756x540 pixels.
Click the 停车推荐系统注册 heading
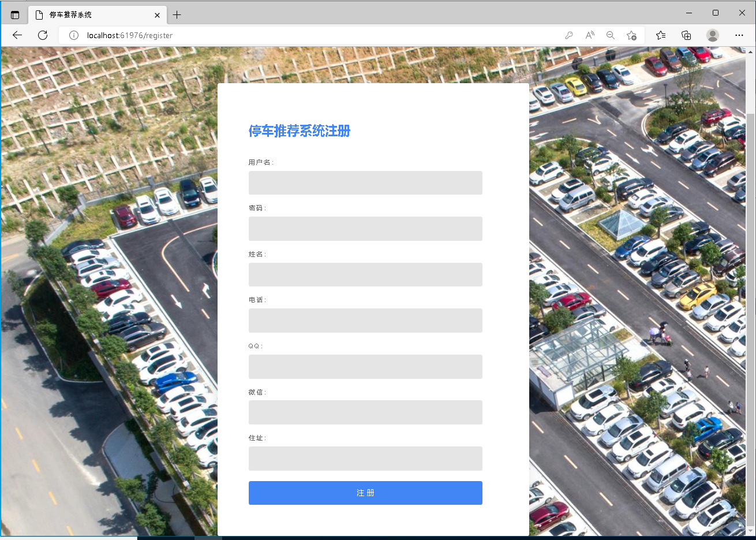[300, 131]
